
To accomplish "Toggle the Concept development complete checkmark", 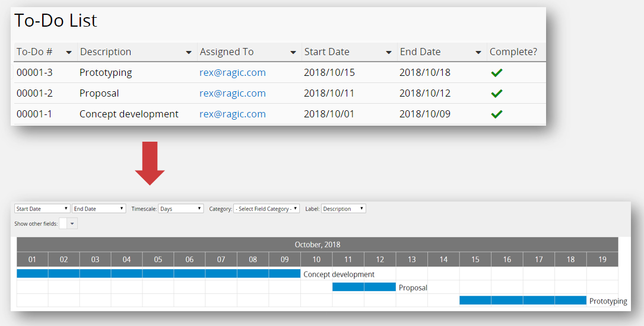I will 497,114.
